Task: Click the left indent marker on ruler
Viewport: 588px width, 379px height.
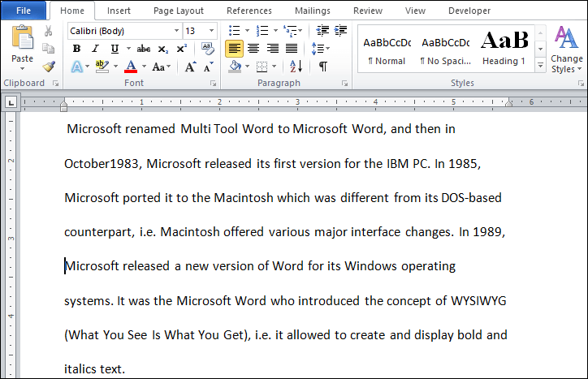Action: coord(63,108)
